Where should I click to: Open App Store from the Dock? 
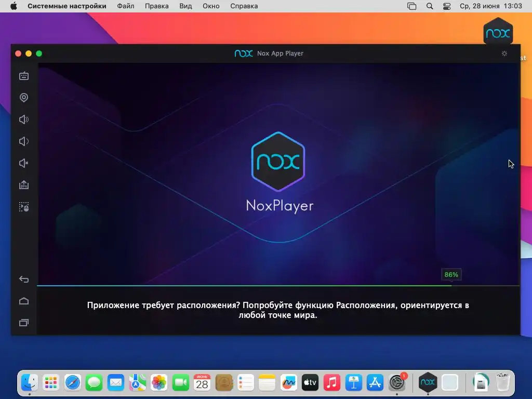[375, 383]
